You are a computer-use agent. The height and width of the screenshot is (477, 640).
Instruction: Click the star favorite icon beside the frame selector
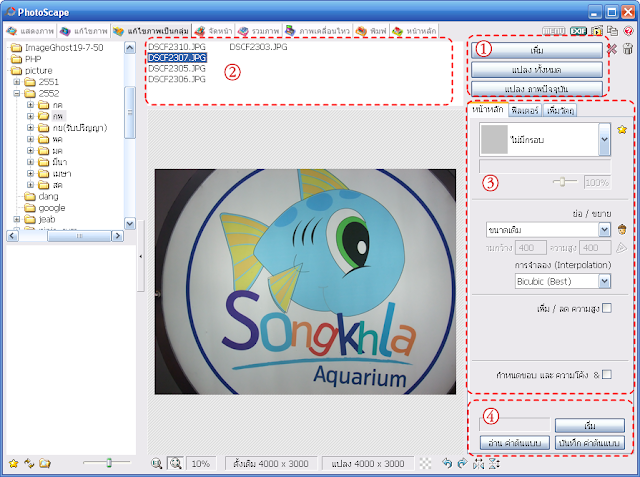[x=622, y=130]
